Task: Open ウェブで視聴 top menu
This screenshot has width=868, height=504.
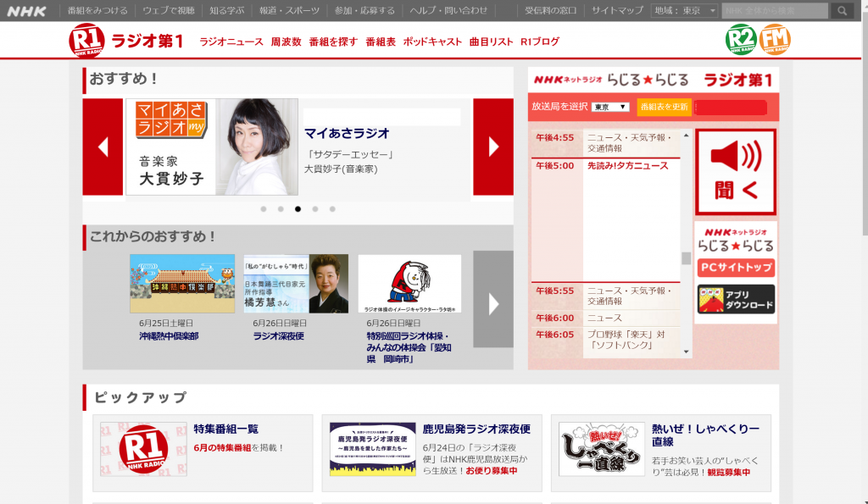Action: coord(169,10)
